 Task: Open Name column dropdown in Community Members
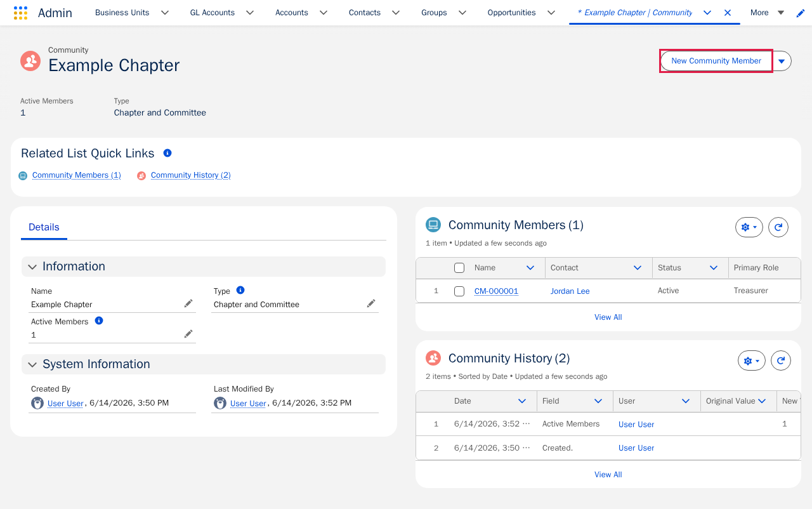pos(530,268)
